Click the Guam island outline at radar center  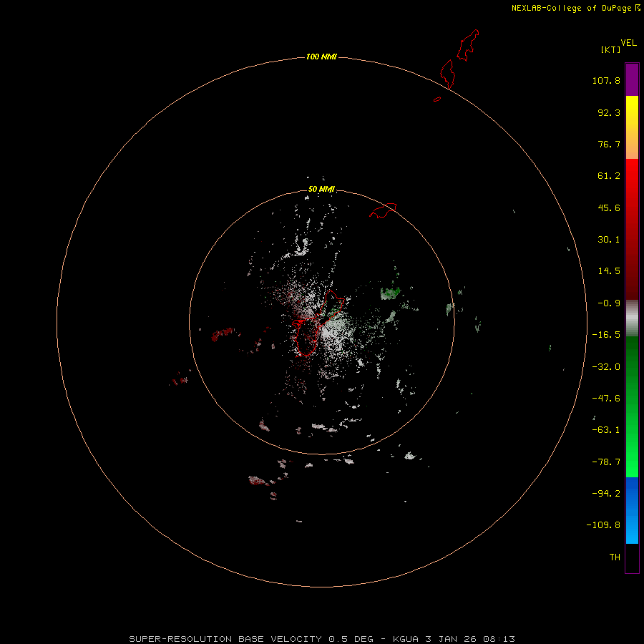click(317, 323)
